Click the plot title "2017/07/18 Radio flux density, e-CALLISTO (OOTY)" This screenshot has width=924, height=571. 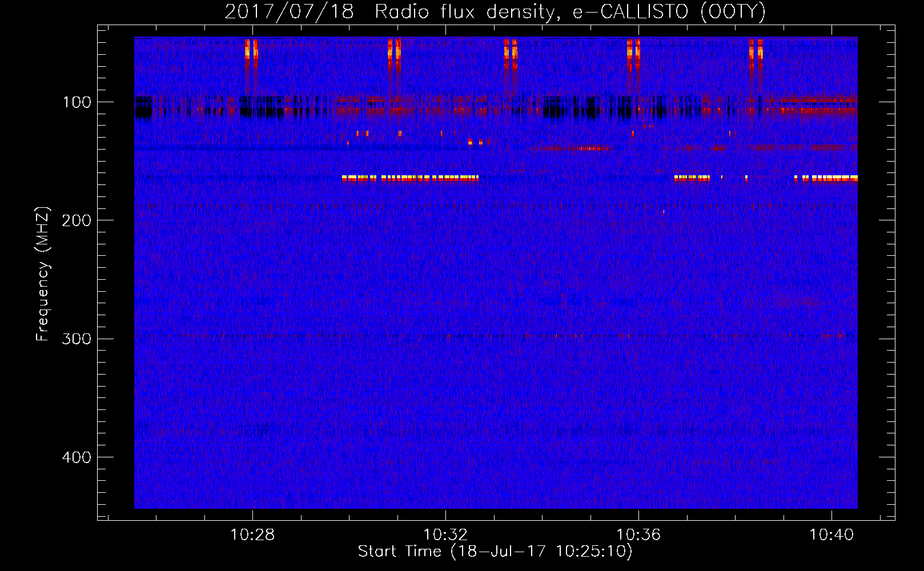[x=495, y=11]
